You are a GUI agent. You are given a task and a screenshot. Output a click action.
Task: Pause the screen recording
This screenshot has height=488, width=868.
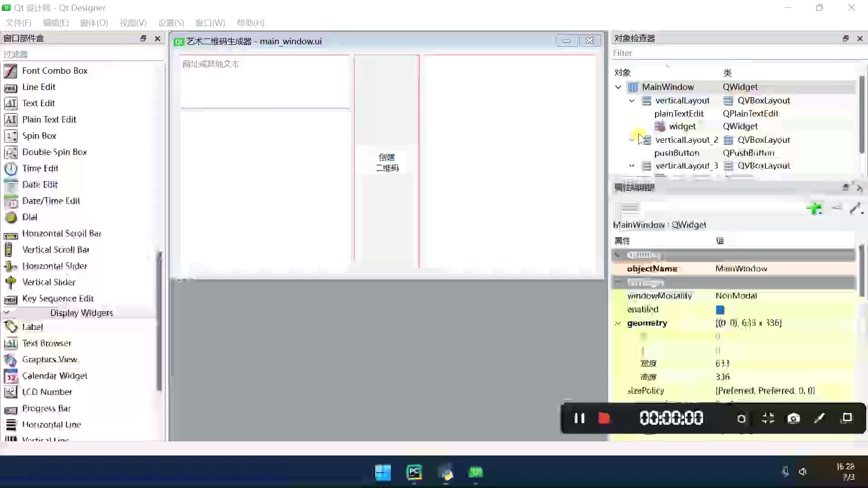[579, 418]
